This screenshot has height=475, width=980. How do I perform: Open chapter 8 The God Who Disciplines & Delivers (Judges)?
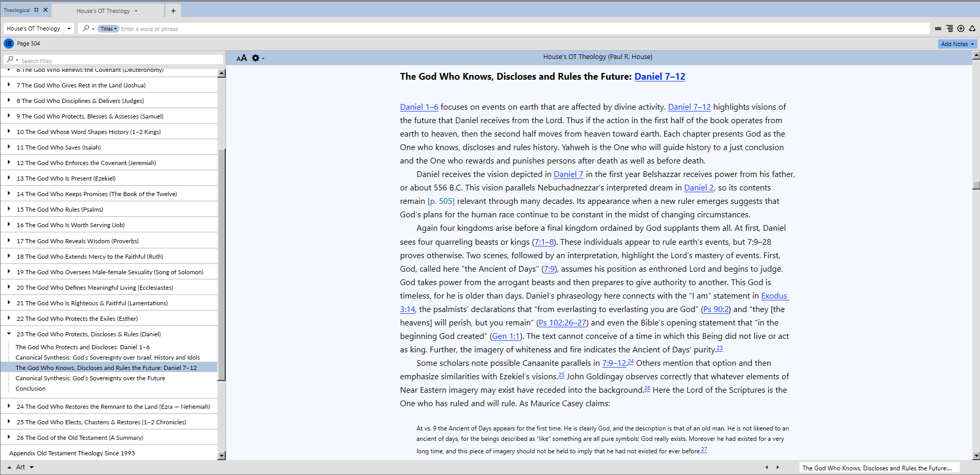point(80,101)
